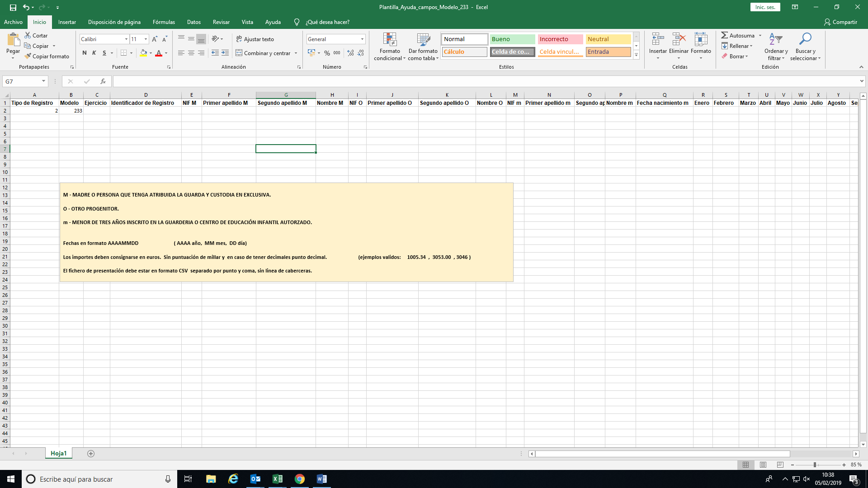Click cell G7 input field

pos(286,149)
